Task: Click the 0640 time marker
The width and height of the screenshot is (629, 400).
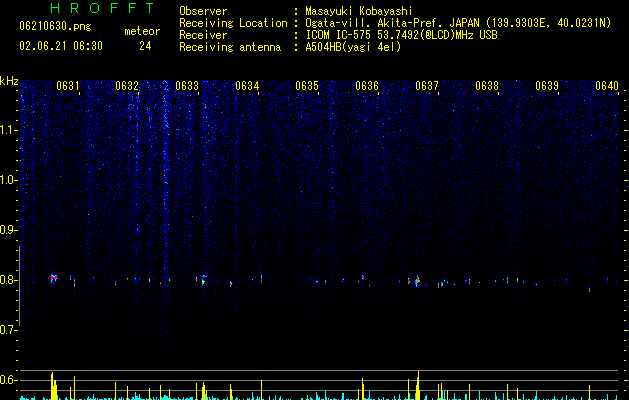Action: pos(607,86)
